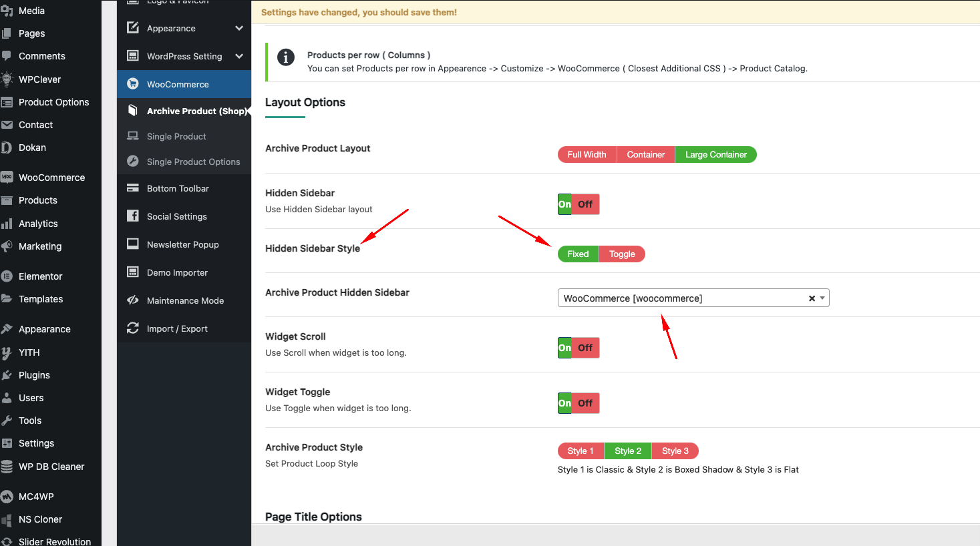Image resolution: width=980 pixels, height=546 pixels.
Task: Click the Contact envelope icon
Action: (x=7, y=125)
